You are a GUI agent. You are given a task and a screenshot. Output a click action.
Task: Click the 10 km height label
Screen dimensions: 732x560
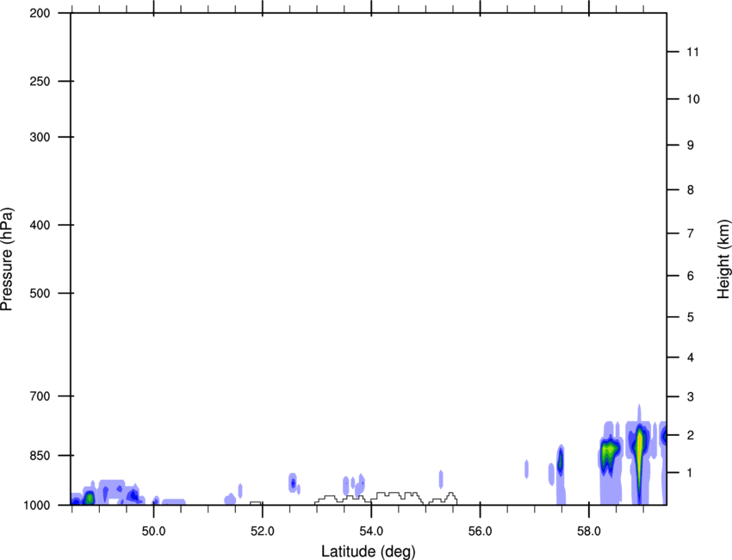pos(692,99)
